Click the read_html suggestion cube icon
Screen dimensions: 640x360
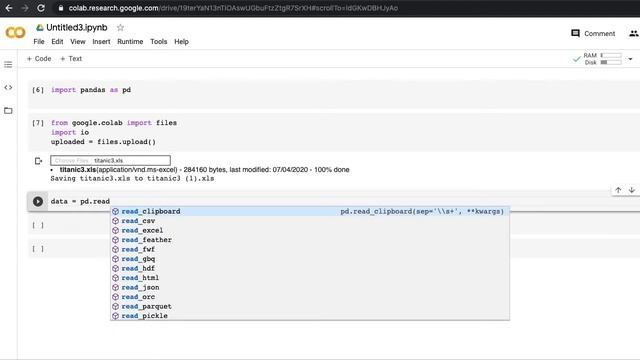(116, 278)
